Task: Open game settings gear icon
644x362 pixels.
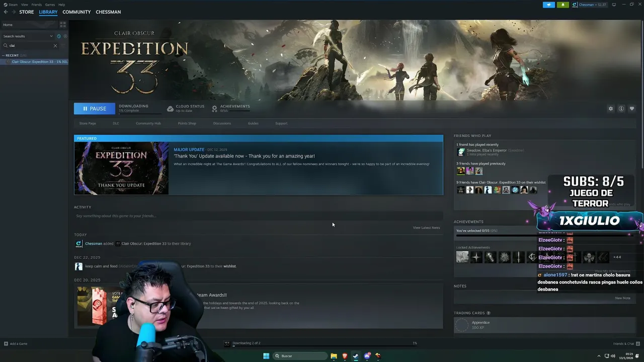Action: [611, 109]
